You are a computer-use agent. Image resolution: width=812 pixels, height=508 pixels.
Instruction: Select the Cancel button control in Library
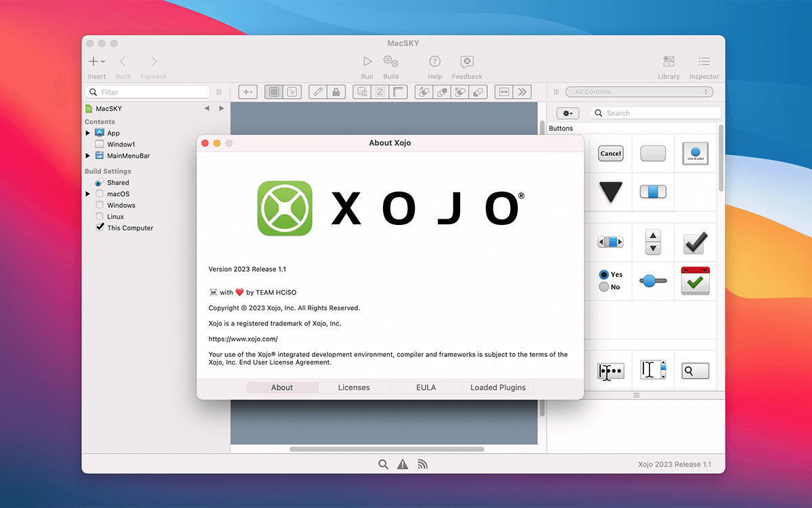point(610,154)
